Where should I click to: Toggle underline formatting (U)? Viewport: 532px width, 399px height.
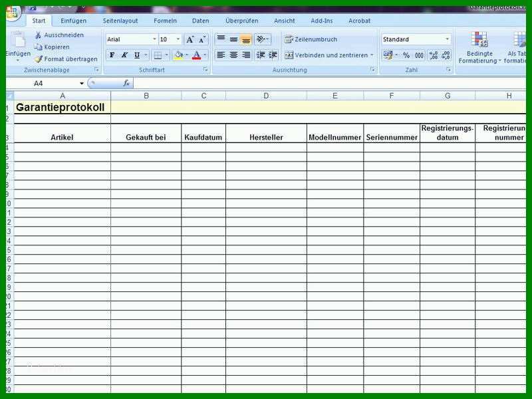point(137,55)
